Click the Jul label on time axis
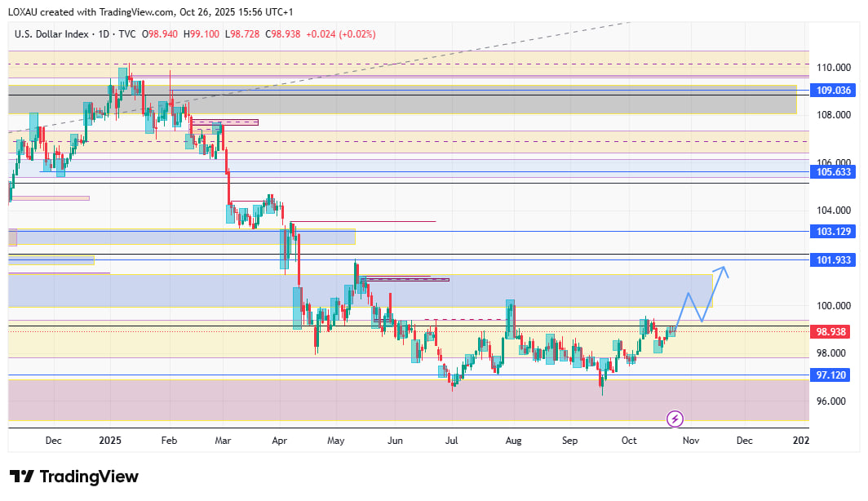Screen dimensions: 868x501 451,441
